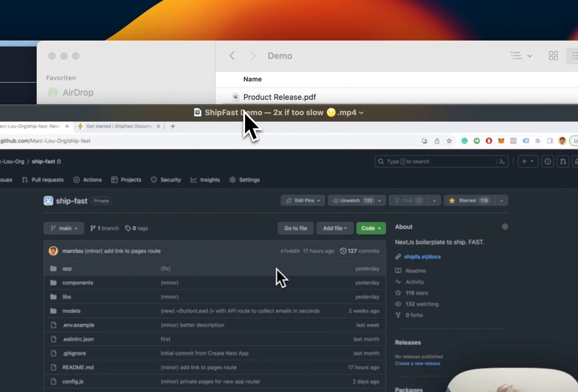578x392 pixels.
Task: Open the shipfa.st/docs link
Action: [422, 257]
